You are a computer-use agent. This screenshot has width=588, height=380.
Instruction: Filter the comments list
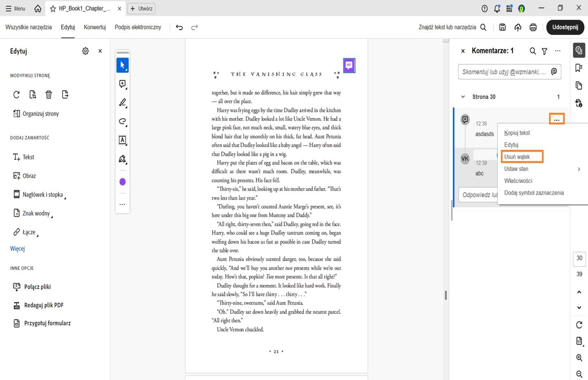(544, 51)
